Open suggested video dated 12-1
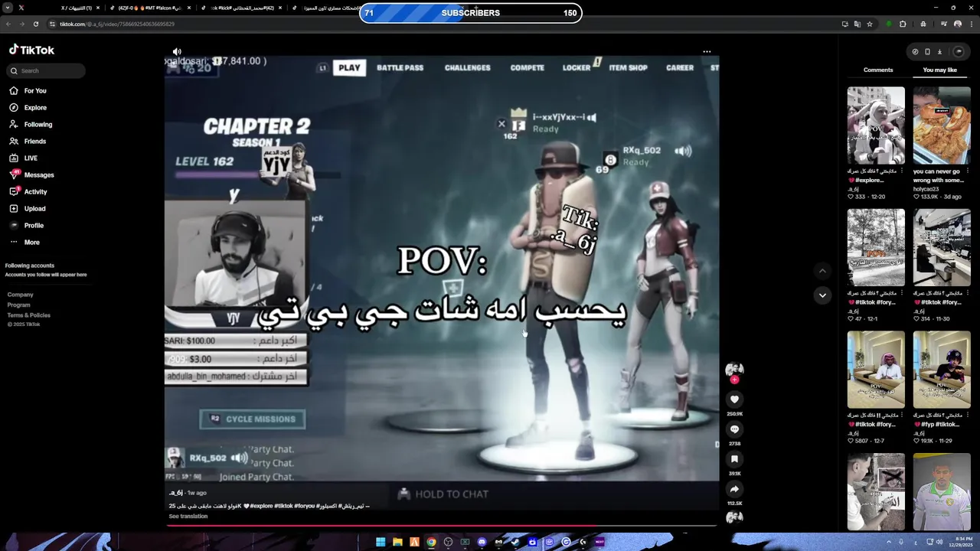This screenshot has width=980, height=551. pyautogui.click(x=876, y=248)
